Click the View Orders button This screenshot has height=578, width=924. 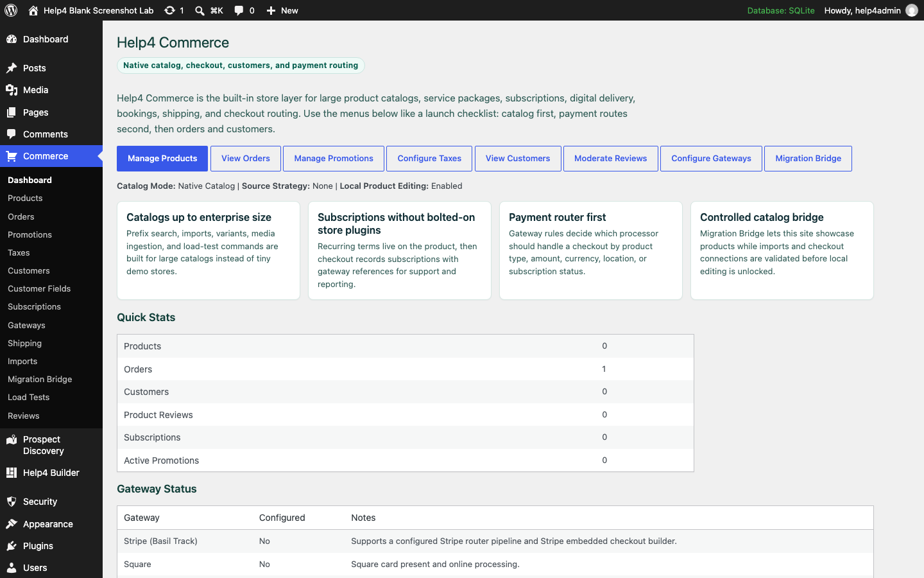[246, 159]
